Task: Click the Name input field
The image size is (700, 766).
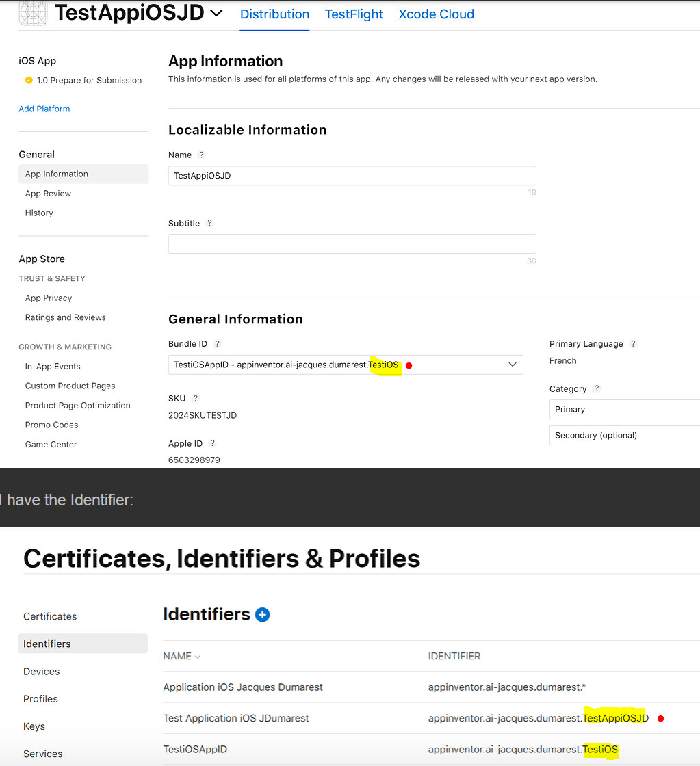Action: (x=352, y=175)
